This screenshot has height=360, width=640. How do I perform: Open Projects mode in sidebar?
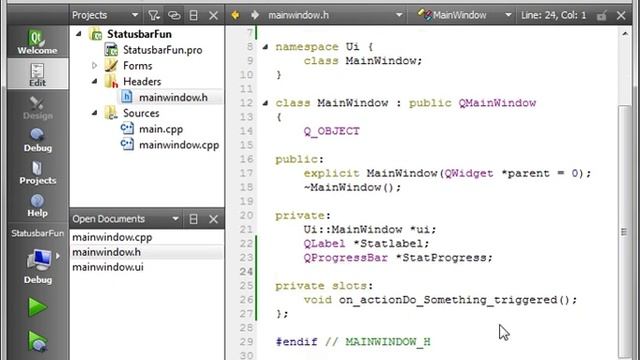(37, 172)
